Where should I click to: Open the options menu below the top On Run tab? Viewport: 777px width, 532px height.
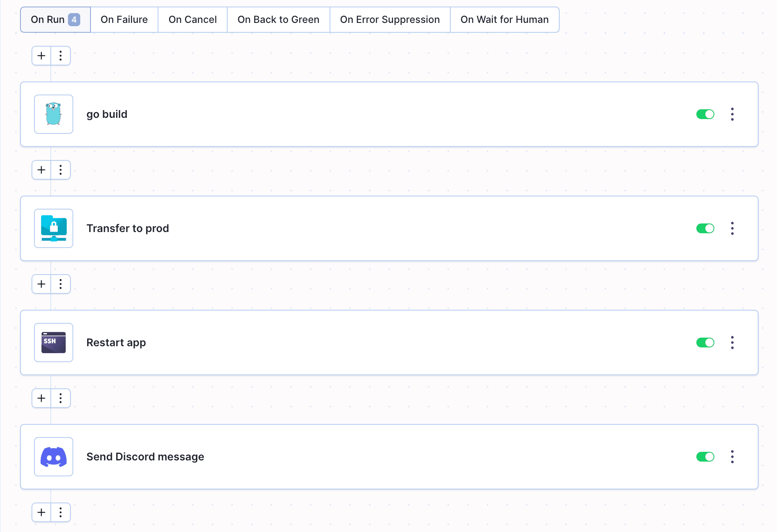pos(61,56)
